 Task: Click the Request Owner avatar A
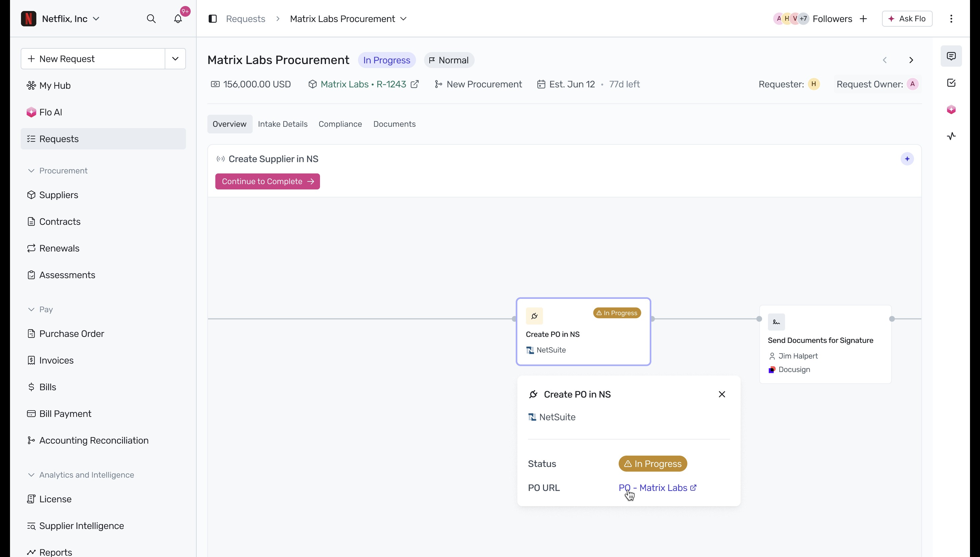tap(912, 84)
